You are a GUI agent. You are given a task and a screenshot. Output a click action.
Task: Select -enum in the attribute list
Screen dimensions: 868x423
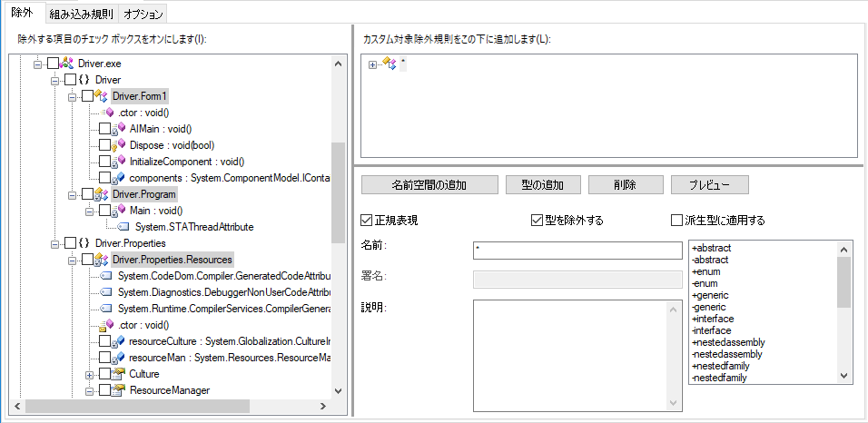[x=706, y=283]
